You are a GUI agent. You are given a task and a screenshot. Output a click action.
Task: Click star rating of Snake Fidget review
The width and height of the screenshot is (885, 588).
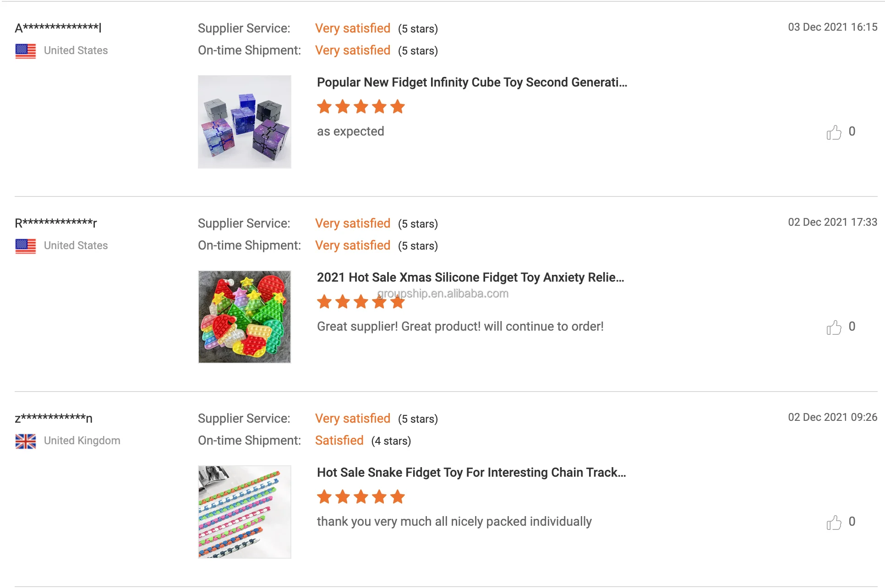pos(361,497)
